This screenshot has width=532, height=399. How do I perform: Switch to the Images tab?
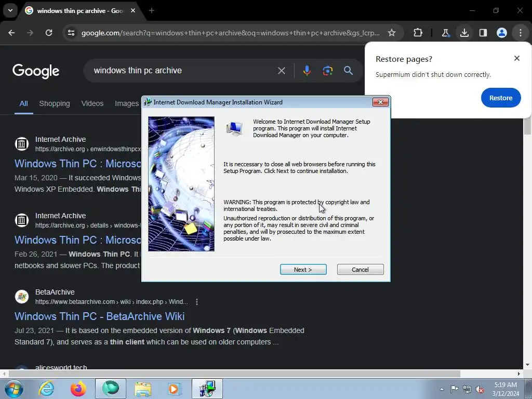pos(127,103)
